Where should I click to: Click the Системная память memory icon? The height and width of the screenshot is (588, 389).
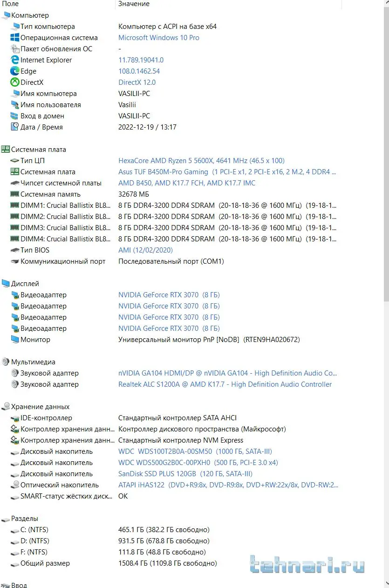15,194
